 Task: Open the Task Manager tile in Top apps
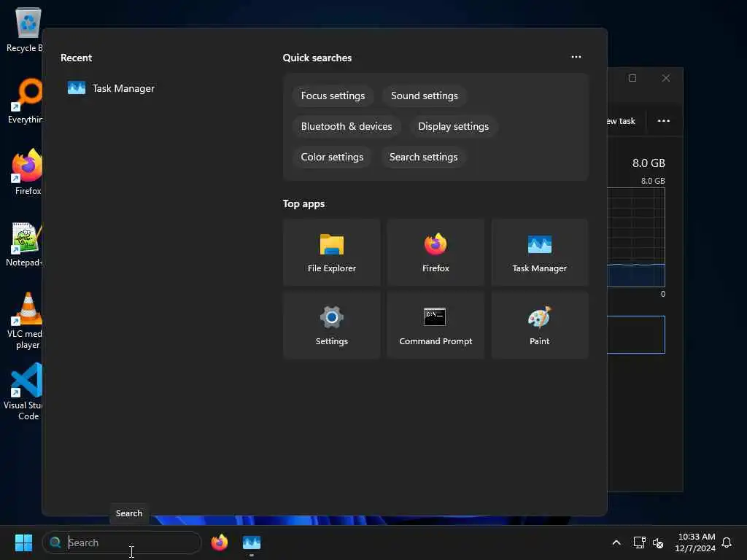pyautogui.click(x=539, y=252)
